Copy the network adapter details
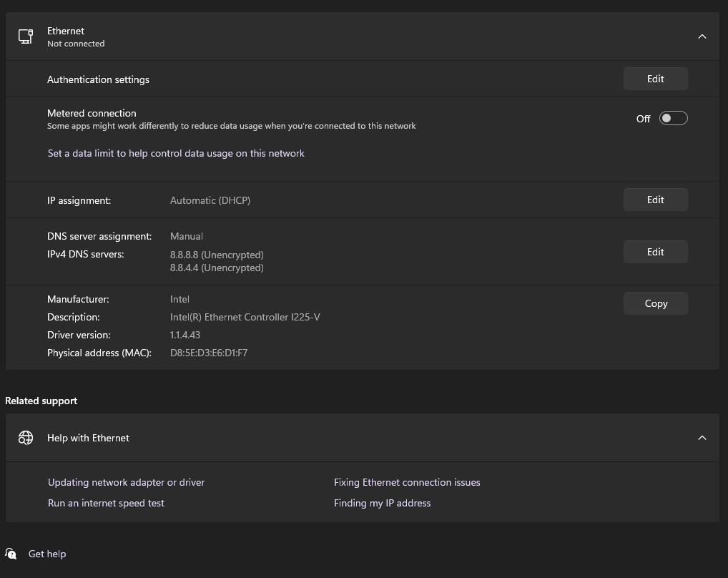728x578 pixels. (x=655, y=303)
